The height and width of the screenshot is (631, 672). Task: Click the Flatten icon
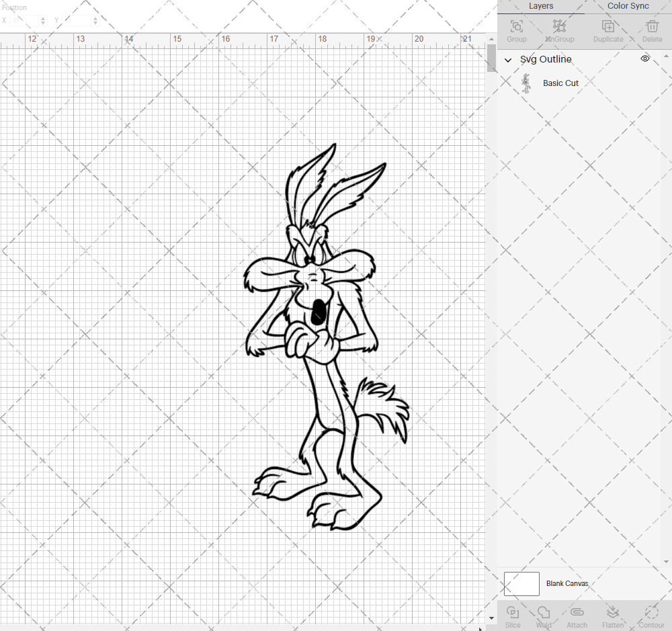613,614
